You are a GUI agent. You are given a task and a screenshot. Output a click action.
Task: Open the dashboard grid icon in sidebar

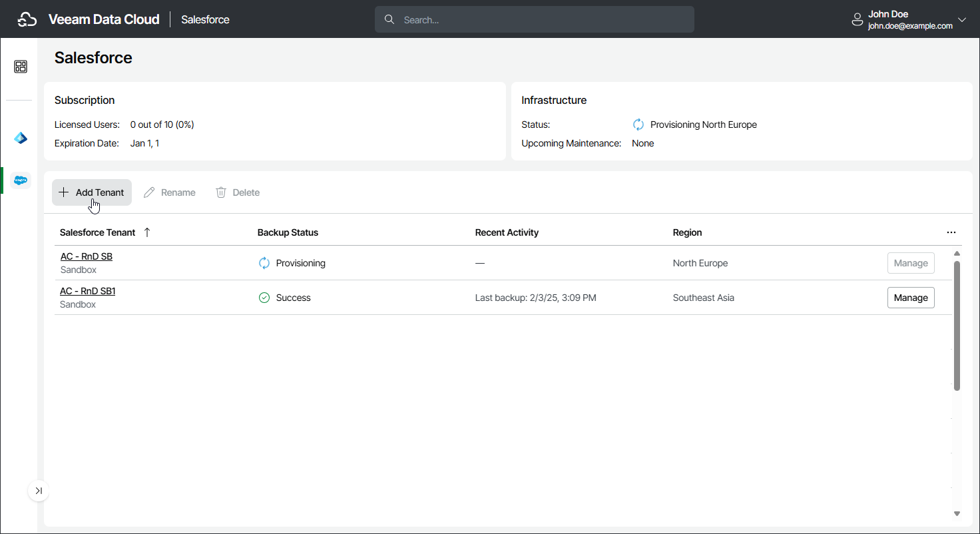(x=21, y=67)
